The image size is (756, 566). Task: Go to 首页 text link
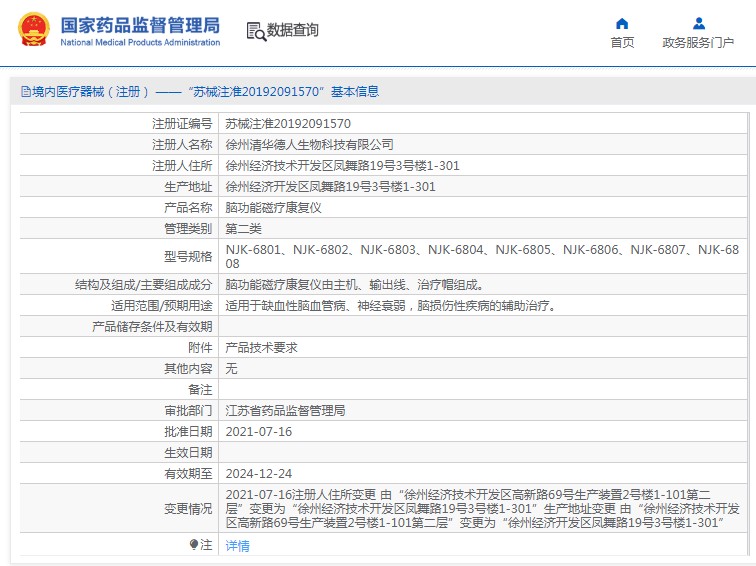(x=622, y=43)
